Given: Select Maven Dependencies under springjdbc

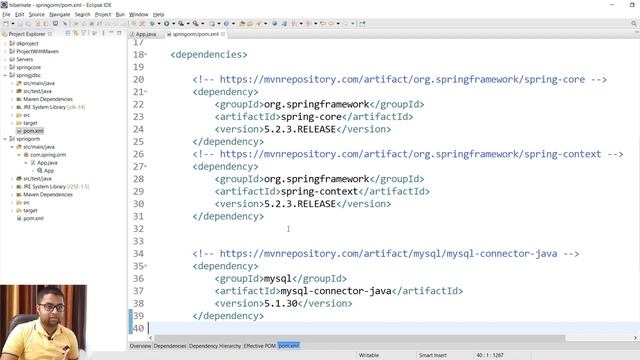Looking at the screenshot, I should click(x=48, y=99).
